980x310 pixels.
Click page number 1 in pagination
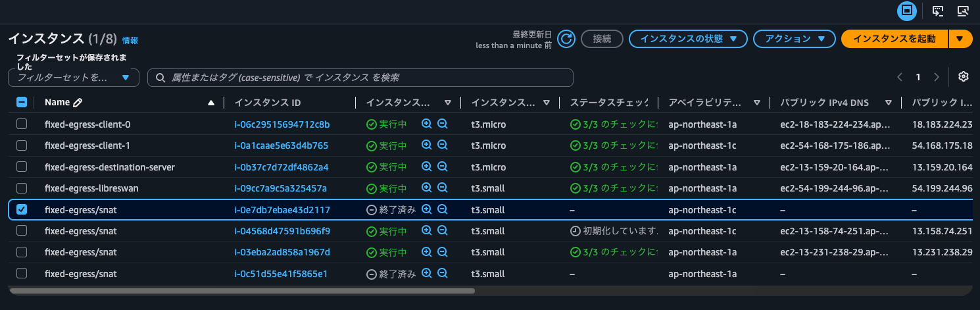coord(918,77)
